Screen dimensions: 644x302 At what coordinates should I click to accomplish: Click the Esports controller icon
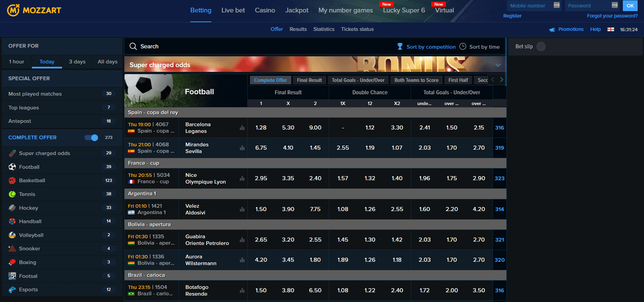pyautogui.click(x=12, y=290)
